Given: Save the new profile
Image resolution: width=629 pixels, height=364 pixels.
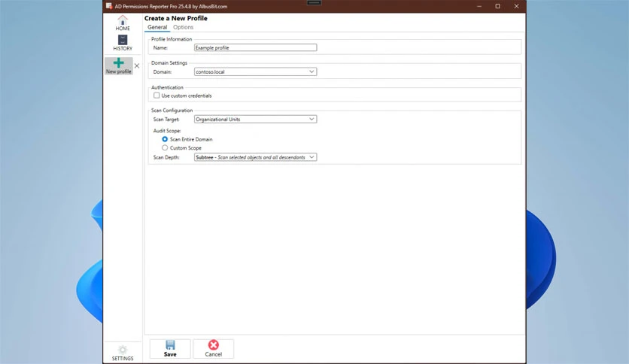Looking at the screenshot, I should tap(170, 349).
